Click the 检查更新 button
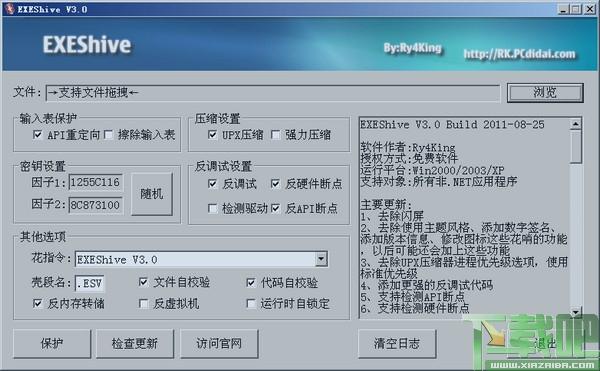The image size is (600, 371). click(135, 343)
